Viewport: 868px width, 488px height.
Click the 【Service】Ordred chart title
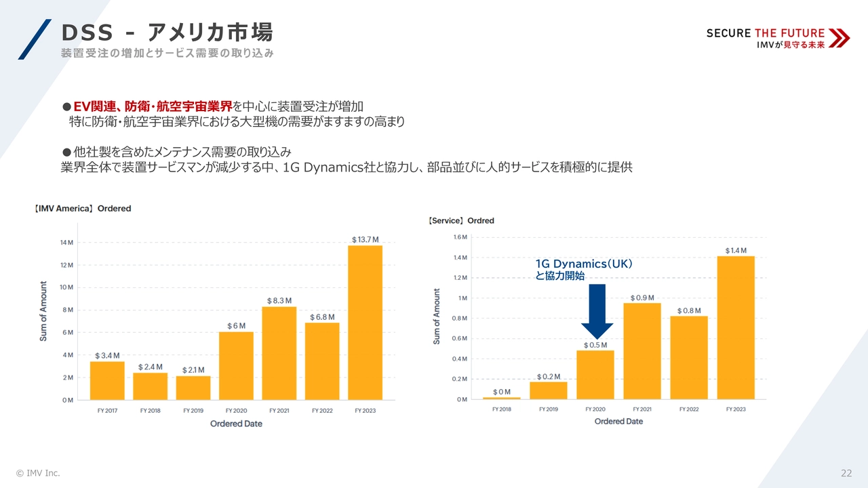461,220
